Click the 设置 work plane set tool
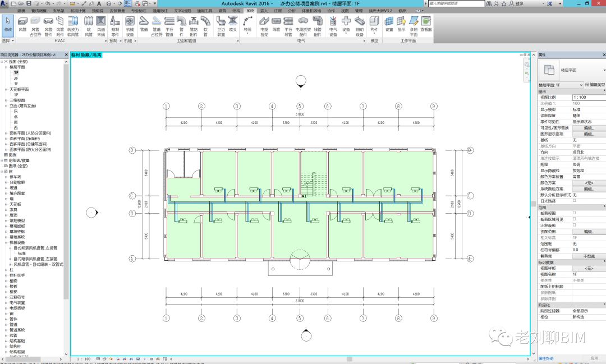606x364 pixels. [x=389, y=24]
